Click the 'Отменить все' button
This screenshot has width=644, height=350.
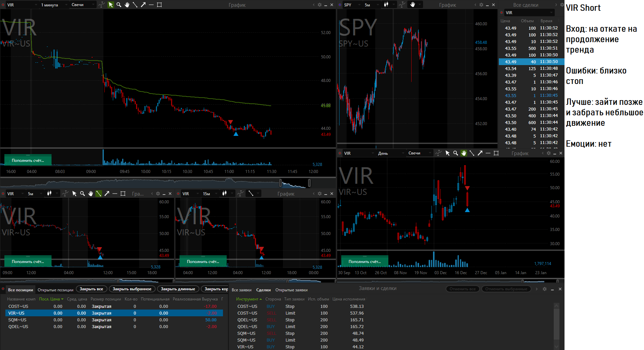tap(462, 289)
